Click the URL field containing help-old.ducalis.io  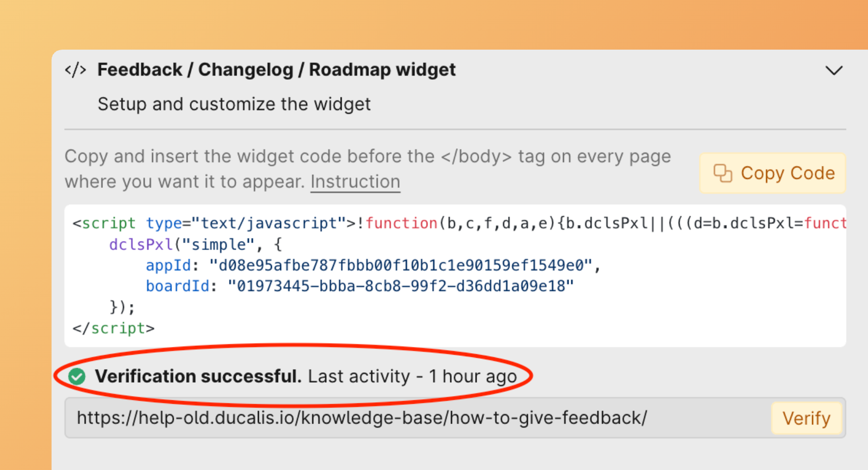pos(362,418)
